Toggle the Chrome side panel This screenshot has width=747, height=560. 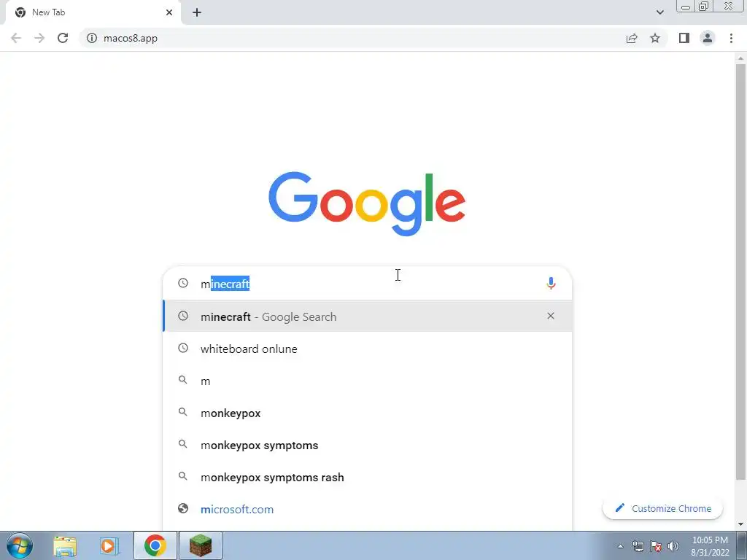(x=684, y=38)
